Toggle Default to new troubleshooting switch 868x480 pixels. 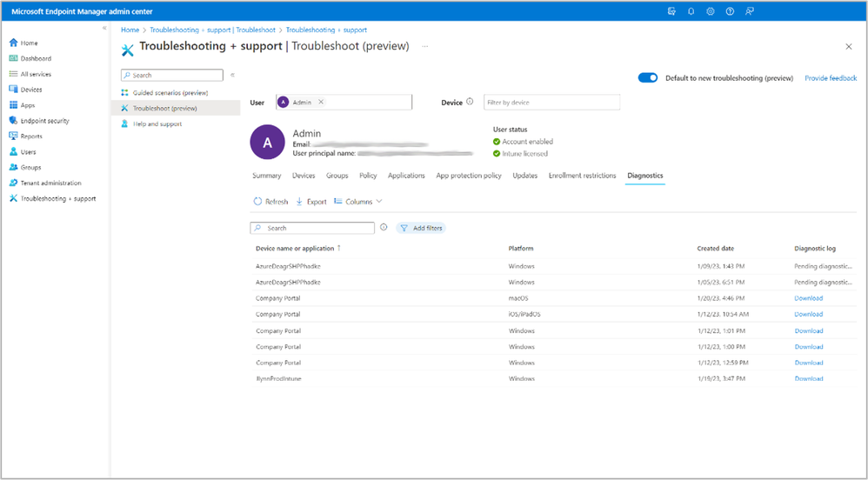[648, 78]
